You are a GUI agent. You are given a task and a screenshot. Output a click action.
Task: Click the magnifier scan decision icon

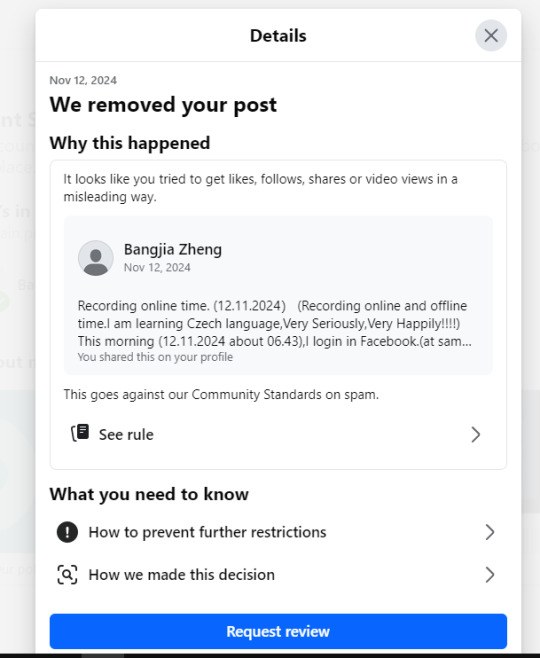(67, 574)
